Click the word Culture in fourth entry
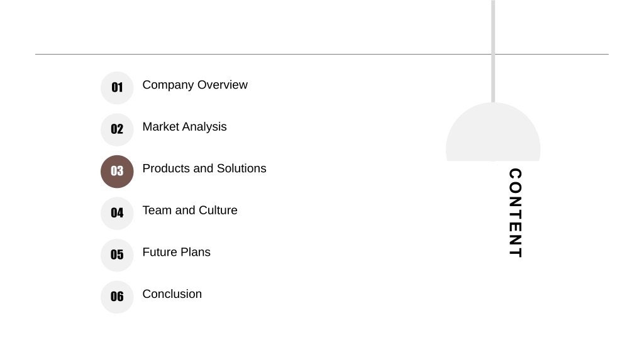The height and width of the screenshot is (362, 644). [x=218, y=211]
